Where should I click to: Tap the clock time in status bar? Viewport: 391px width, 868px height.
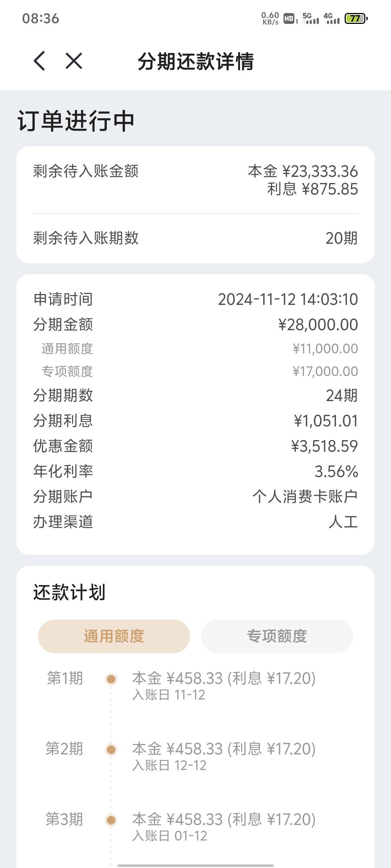(41, 18)
